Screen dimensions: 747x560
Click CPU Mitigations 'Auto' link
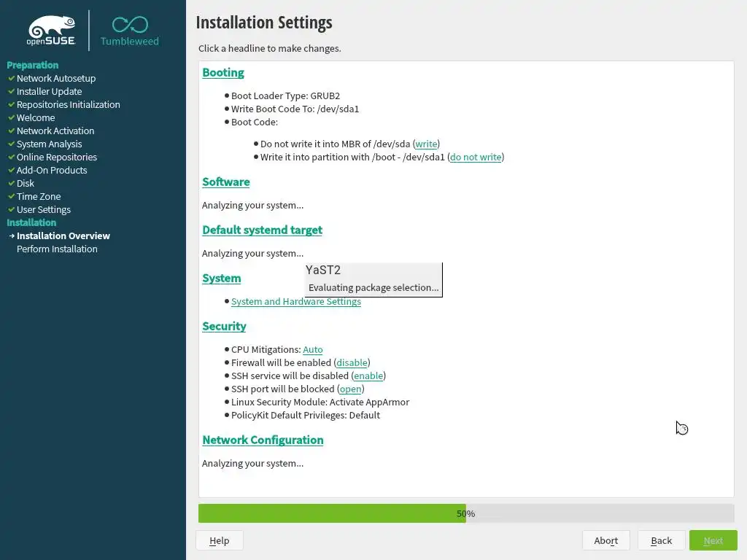(312, 349)
